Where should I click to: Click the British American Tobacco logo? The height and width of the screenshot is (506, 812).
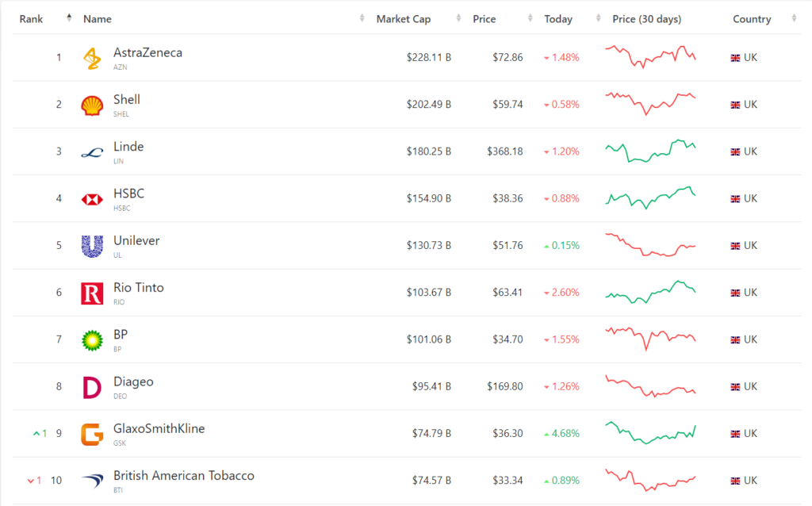[92, 481]
